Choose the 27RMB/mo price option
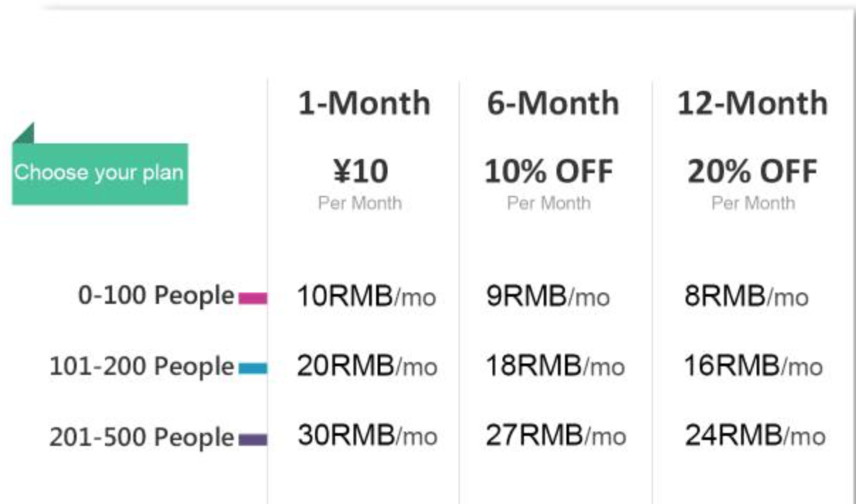856x504 pixels. 556,435
